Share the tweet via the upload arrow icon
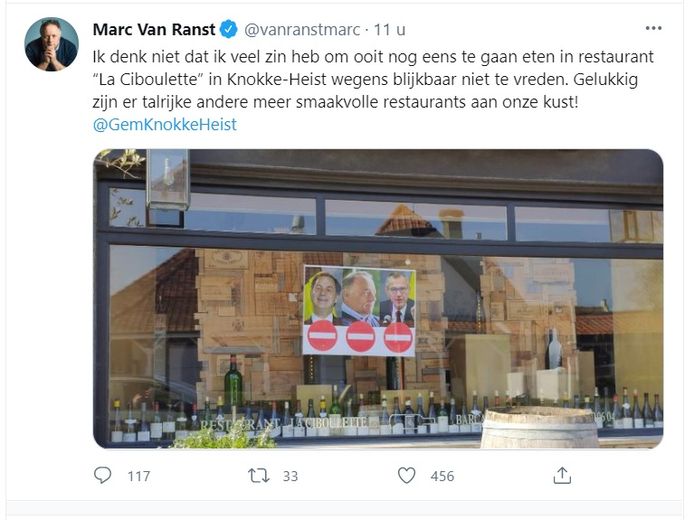The height and width of the screenshot is (520, 694). coord(562,476)
